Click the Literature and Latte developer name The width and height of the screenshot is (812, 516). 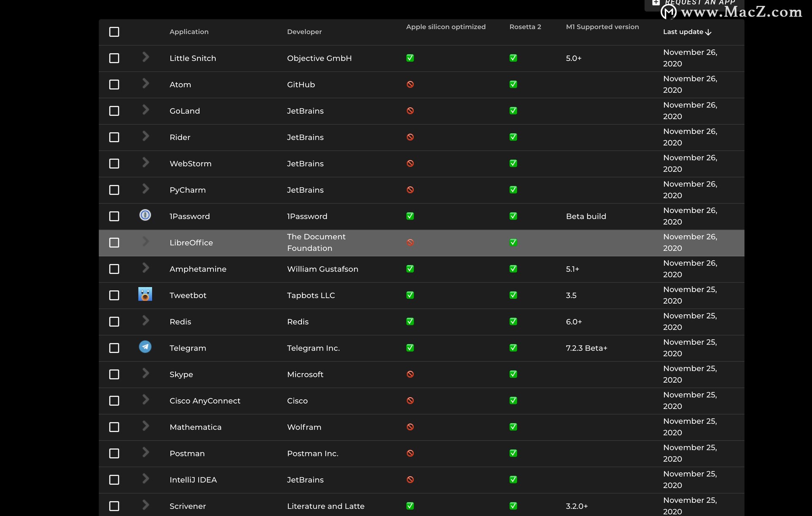[x=326, y=506]
